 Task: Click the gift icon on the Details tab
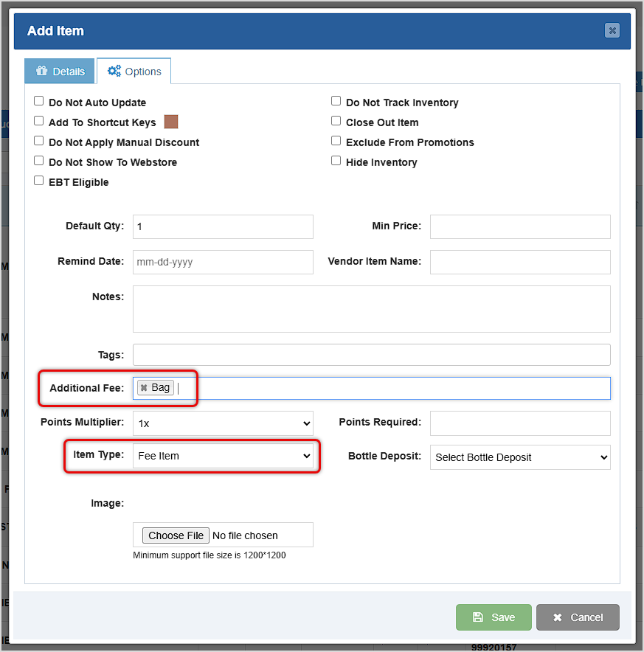point(41,71)
